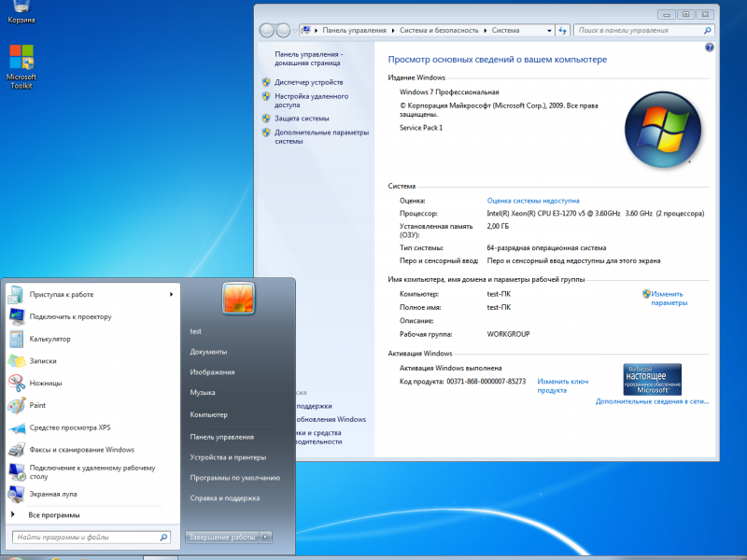The image size is (747, 560).
Task: Click the Forward navigation arrow button
Action: pos(283,31)
